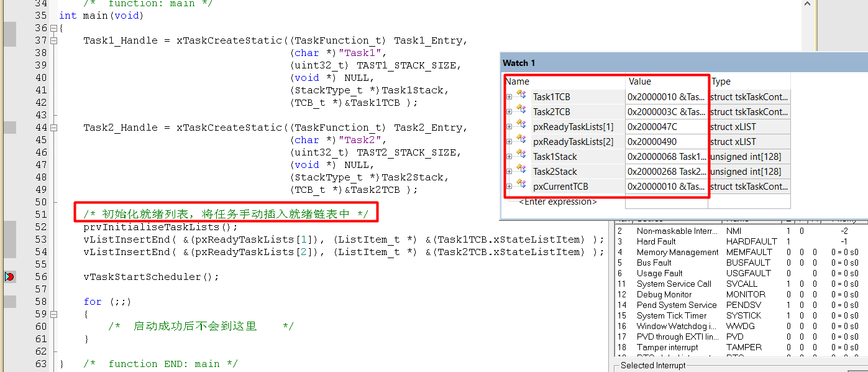Click the variable icon beside Task1TCB
Screen dimensions: 868x372
pos(521,96)
